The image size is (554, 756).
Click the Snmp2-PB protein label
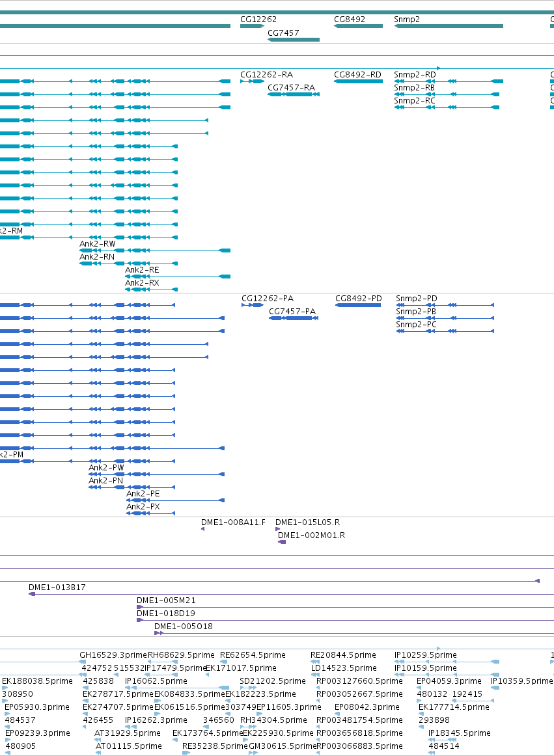point(416,312)
